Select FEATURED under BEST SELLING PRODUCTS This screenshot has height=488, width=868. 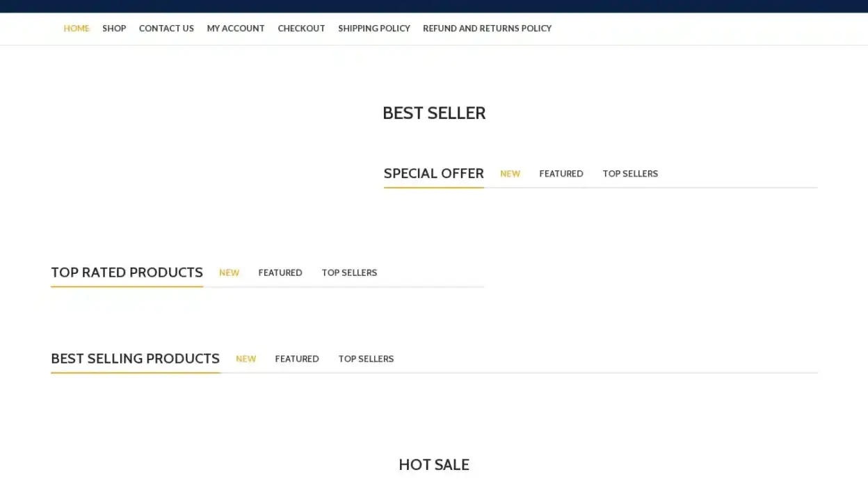pyautogui.click(x=297, y=359)
